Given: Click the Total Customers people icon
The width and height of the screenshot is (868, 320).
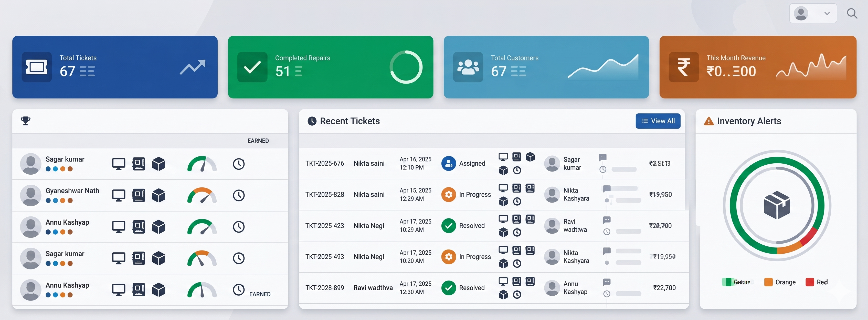Looking at the screenshot, I should pos(468,67).
